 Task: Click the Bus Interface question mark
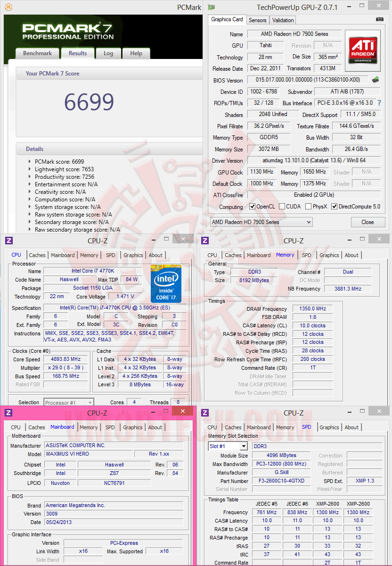(x=379, y=103)
